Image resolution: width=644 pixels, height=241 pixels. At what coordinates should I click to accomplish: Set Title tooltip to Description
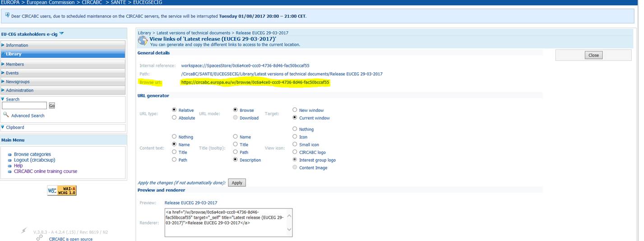[x=235, y=159]
